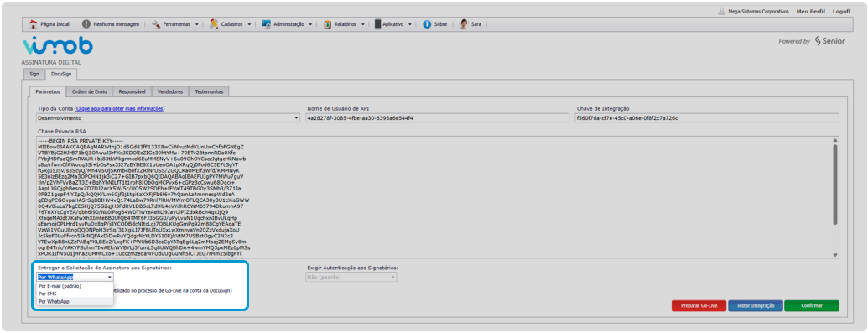Click the Preparar Go-Live button

pyautogui.click(x=699, y=306)
